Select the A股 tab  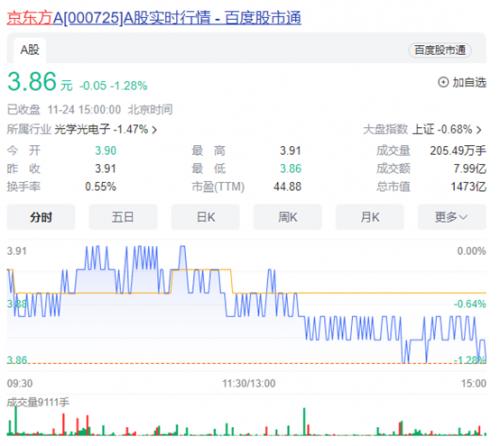click(30, 50)
